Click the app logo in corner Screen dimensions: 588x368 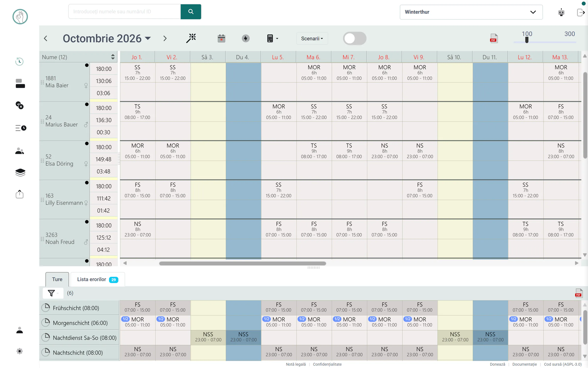(20, 16)
